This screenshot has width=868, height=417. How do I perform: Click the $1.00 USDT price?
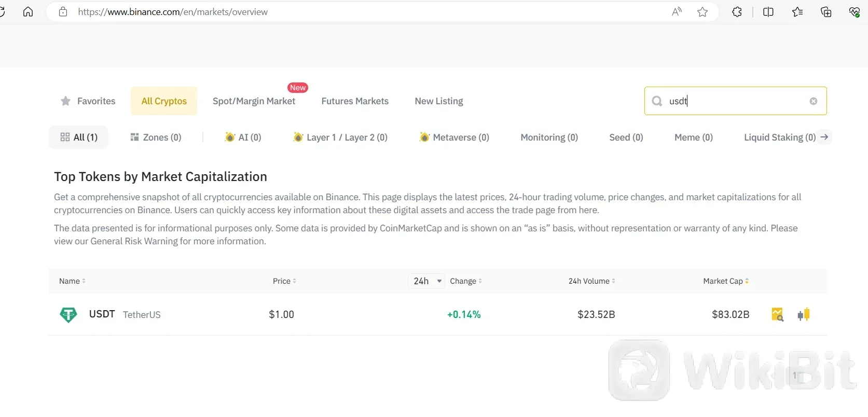click(282, 314)
